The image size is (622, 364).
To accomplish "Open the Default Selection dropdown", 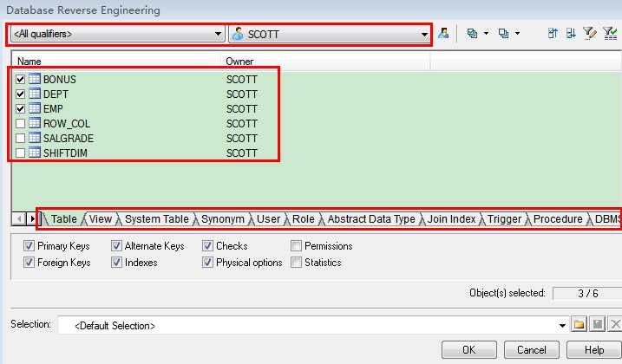I will coord(562,326).
